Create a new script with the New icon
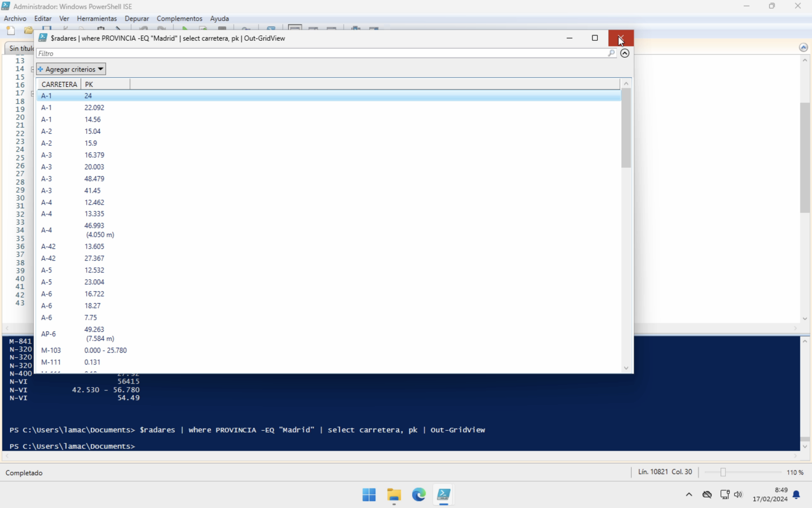 point(11,30)
